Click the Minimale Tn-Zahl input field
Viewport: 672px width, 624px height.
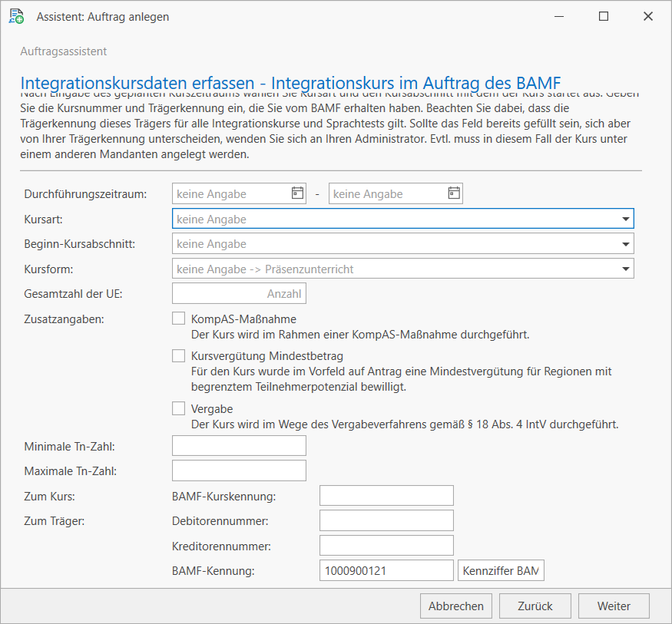tap(239, 445)
